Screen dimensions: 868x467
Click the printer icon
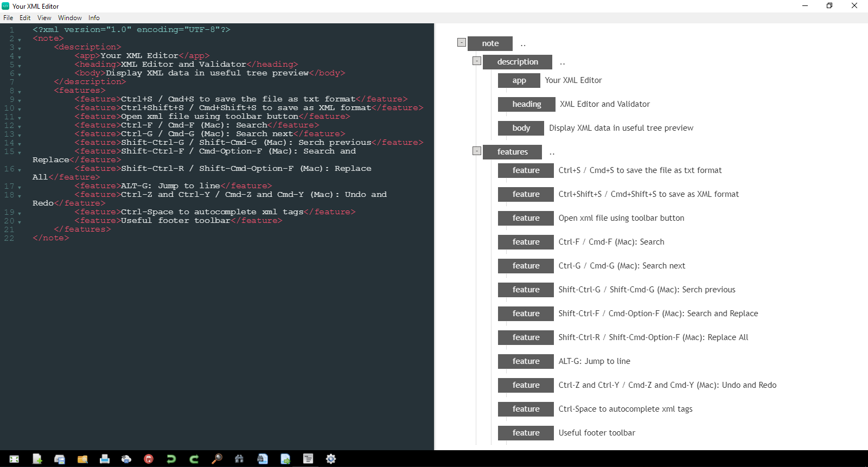[x=105, y=459]
